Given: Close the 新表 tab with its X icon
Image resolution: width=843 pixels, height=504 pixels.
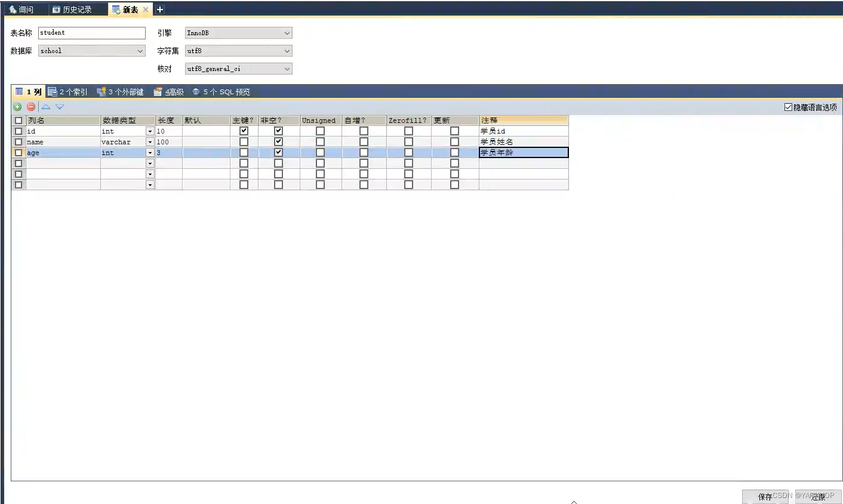Looking at the screenshot, I should [x=146, y=10].
